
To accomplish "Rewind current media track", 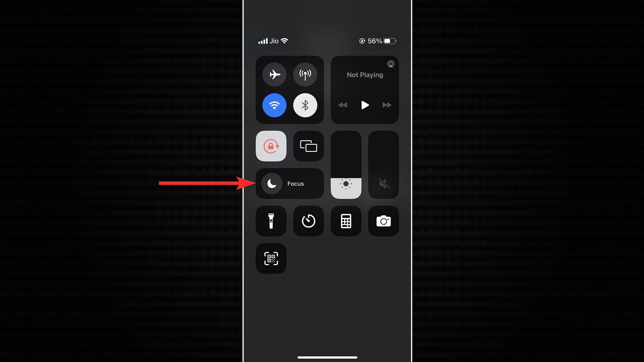I will coord(343,105).
